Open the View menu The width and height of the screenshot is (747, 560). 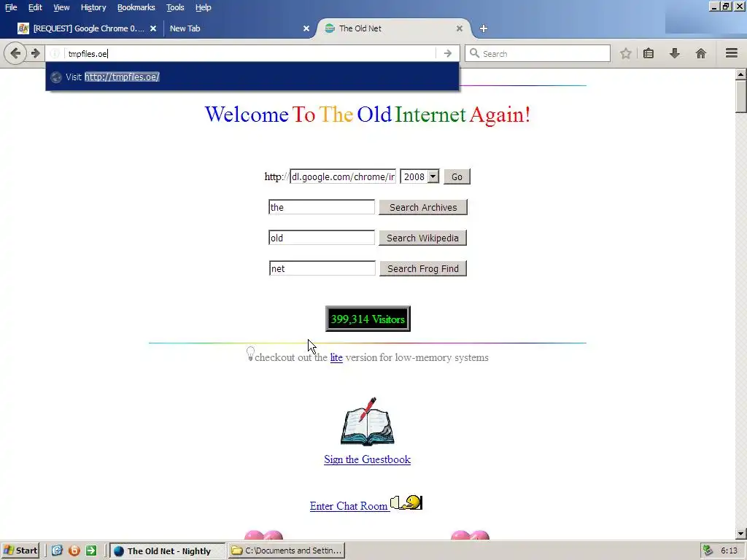[61, 7]
